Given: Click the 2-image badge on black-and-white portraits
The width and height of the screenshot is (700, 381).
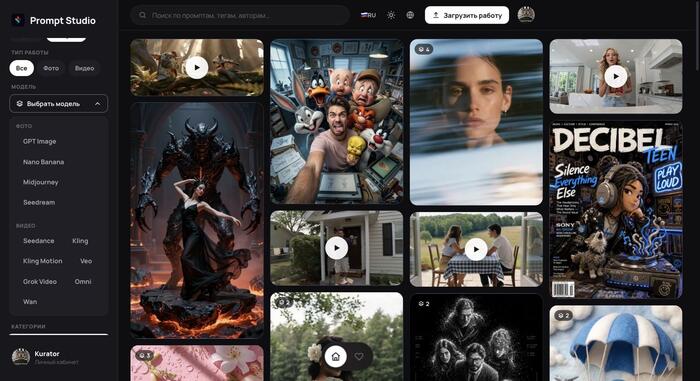Looking at the screenshot, I should click(x=424, y=304).
